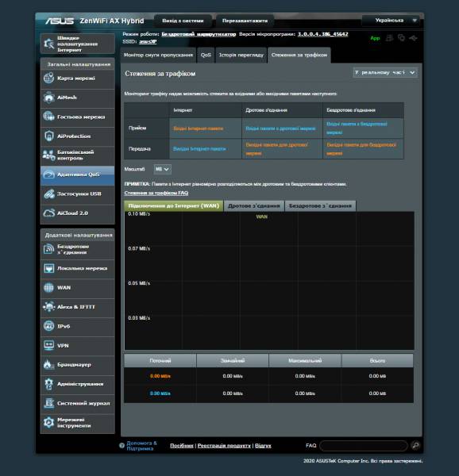
Task: Click the FAQ search magnifier icon
Action: click(415, 445)
